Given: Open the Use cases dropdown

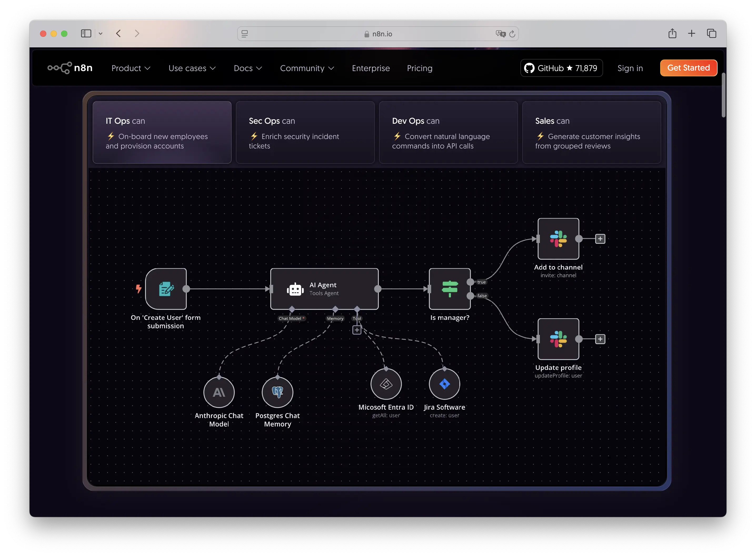Looking at the screenshot, I should (192, 68).
